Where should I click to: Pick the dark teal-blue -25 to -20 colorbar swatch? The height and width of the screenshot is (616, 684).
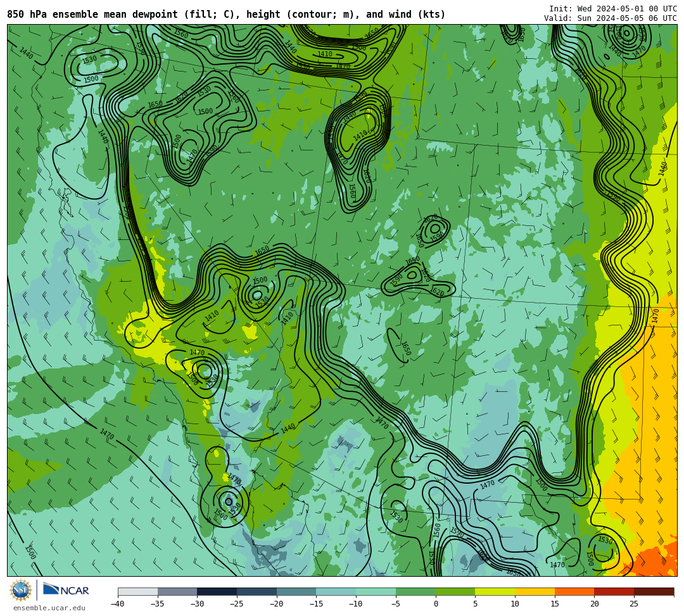(257, 591)
